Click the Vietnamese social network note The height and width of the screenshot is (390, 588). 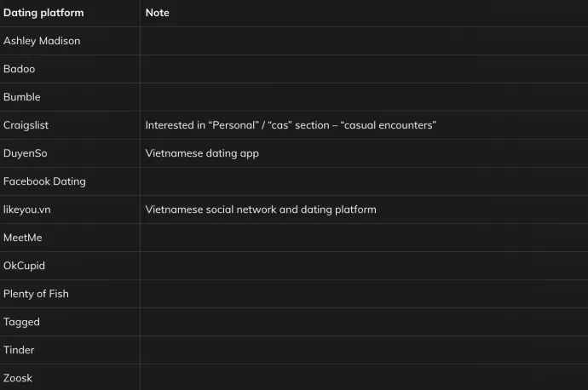click(x=261, y=209)
